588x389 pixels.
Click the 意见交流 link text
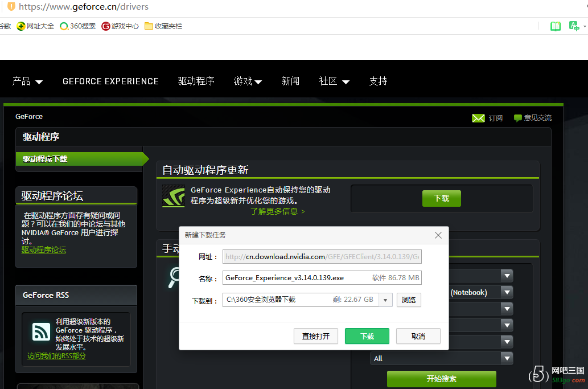point(538,118)
